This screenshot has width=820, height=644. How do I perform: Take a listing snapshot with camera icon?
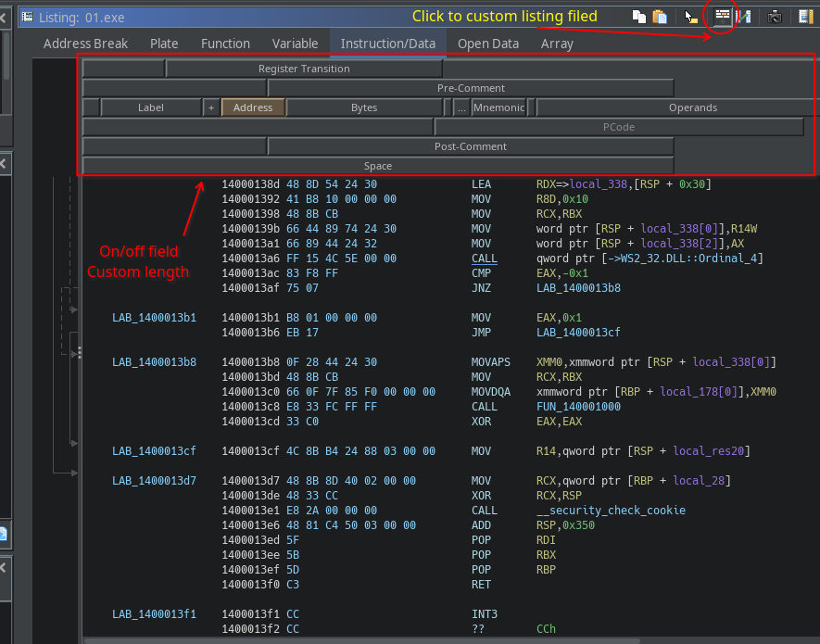click(775, 17)
